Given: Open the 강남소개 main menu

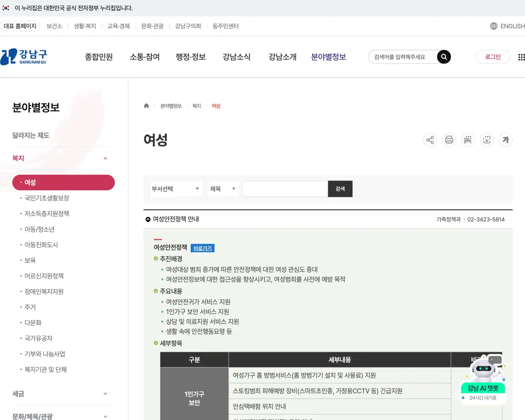Looking at the screenshot, I should pos(283,57).
